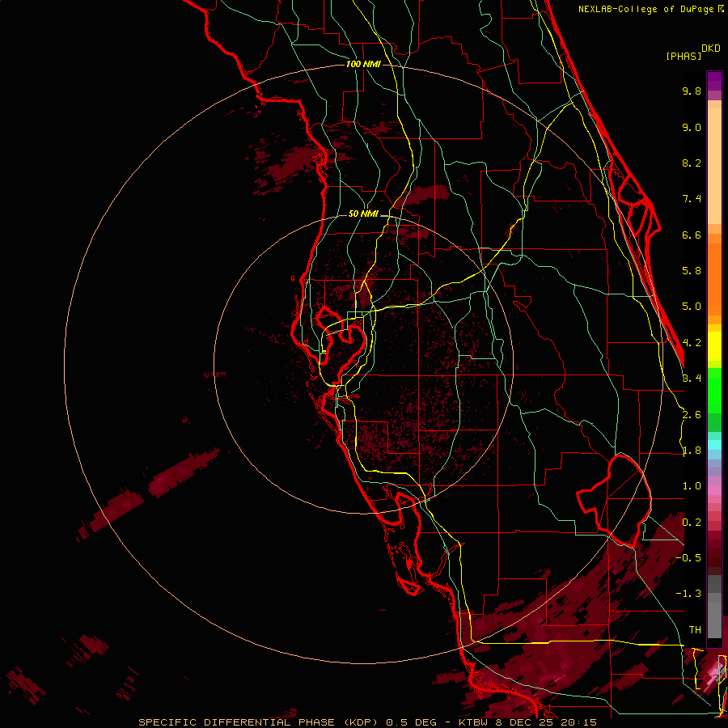Click the "DKD" label above the color scale
The width and height of the screenshot is (728, 728).
[x=711, y=49]
